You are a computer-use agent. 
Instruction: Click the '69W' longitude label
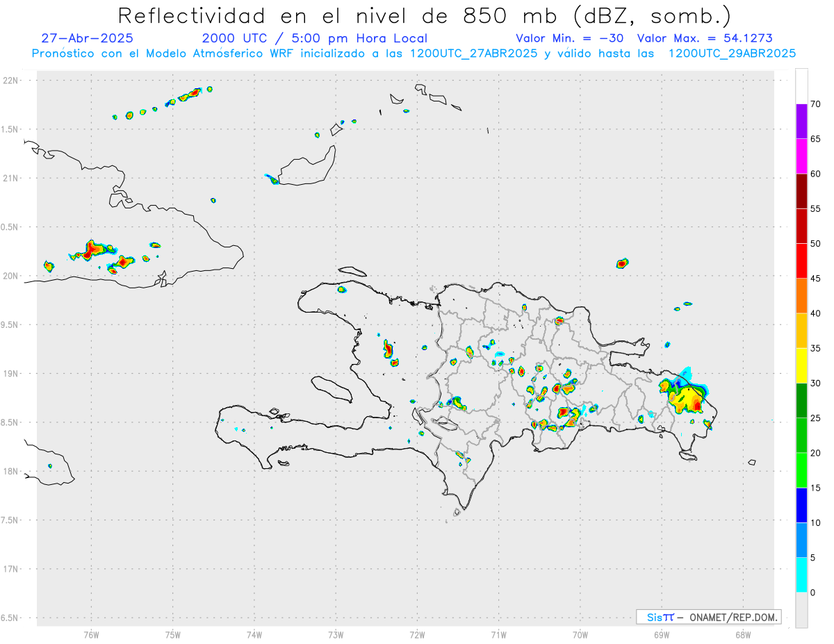click(x=662, y=634)
